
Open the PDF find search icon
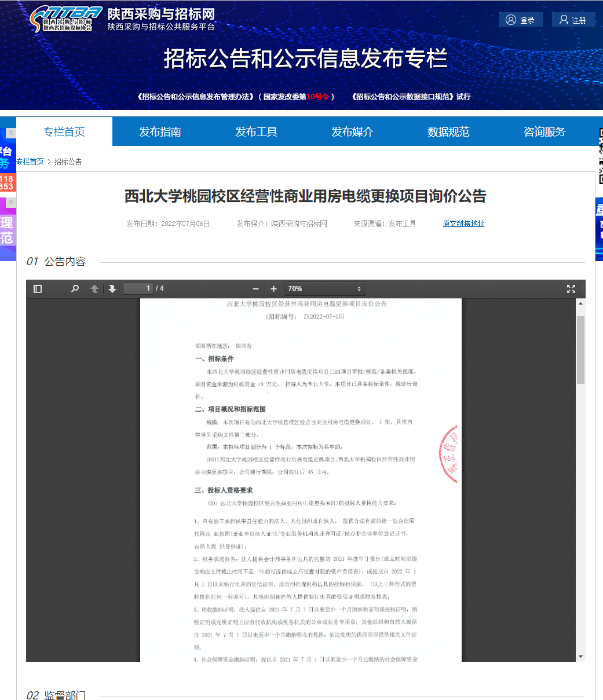(x=75, y=288)
